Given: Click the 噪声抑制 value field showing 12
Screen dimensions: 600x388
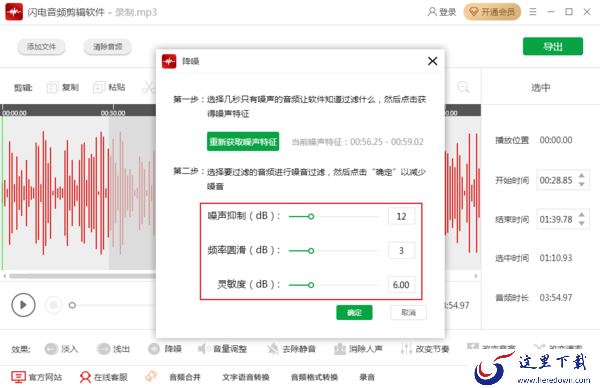Looking at the screenshot, I should (401, 216).
